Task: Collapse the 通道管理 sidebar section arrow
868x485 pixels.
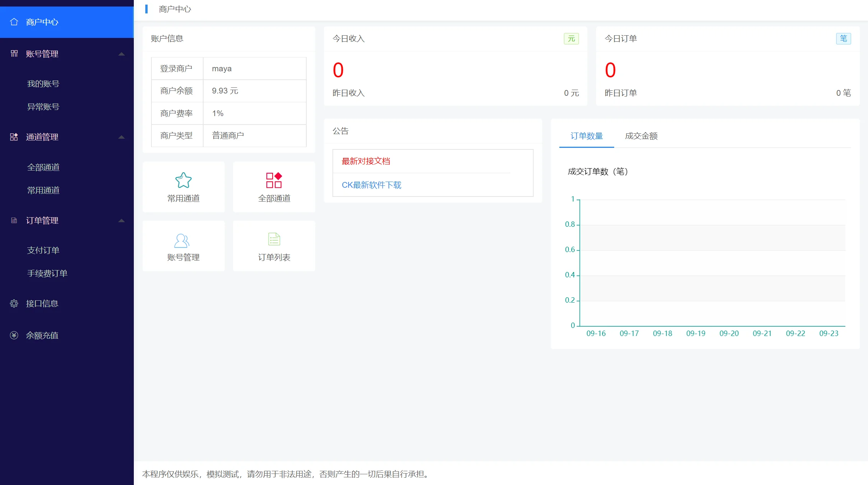Action: pyautogui.click(x=122, y=137)
